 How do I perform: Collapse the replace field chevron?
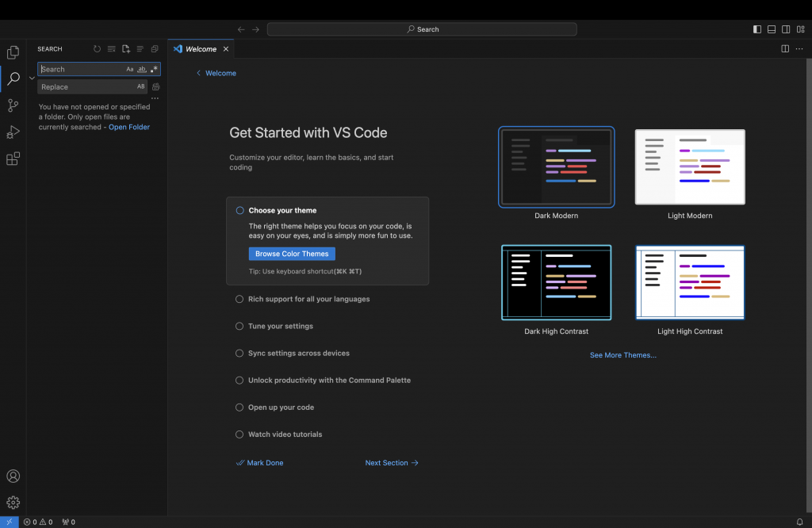click(32, 78)
